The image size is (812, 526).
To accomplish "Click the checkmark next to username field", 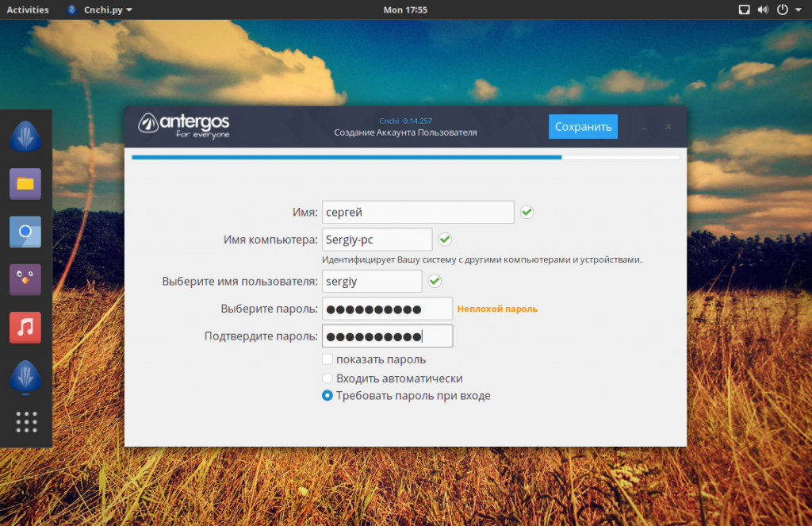I will click(x=435, y=282).
